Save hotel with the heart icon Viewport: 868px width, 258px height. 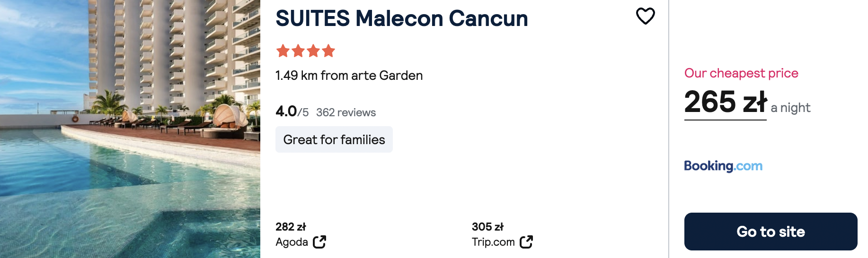(645, 16)
